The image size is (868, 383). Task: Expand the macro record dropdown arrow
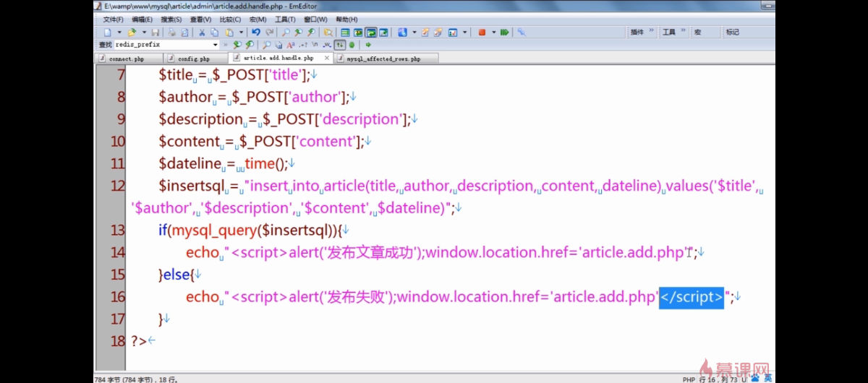(493, 32)
